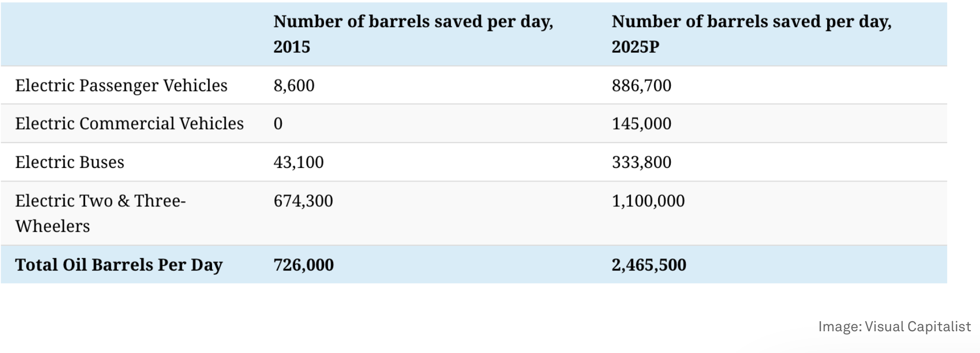Click the 8,600 value cell
Viewport: 980px width, 353px height.
tap(294, 85)
